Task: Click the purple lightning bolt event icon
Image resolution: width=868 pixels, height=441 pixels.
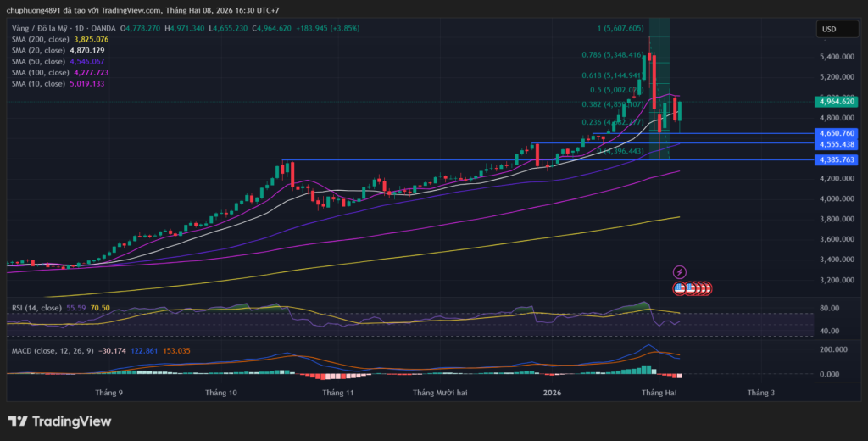Action: pyautogui.click(x=680, y=272)
